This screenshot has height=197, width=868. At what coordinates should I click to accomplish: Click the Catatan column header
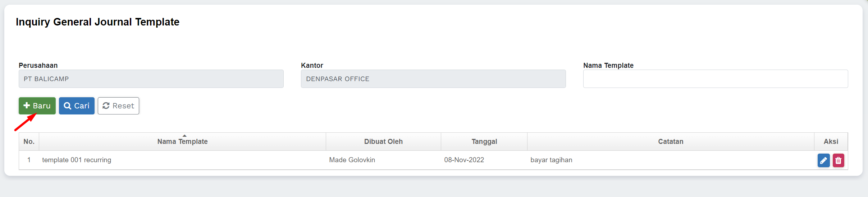pyautogui.click(x=671, y=142)
